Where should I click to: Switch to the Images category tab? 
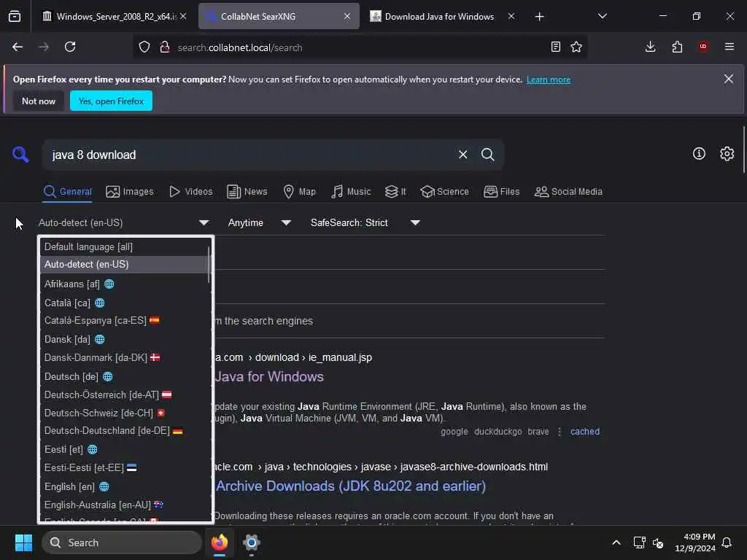pyautogui.click(x=130, y=192)
